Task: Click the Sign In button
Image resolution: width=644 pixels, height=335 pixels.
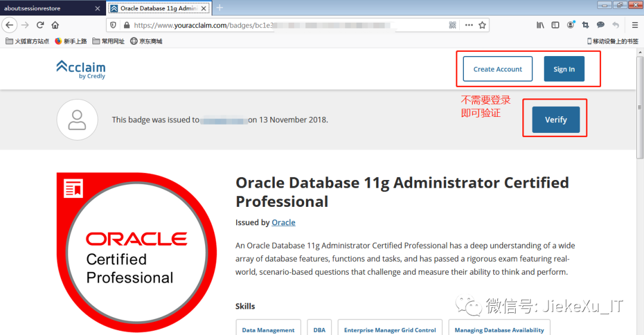Action: pyautogui.click(x=564, y=69)
